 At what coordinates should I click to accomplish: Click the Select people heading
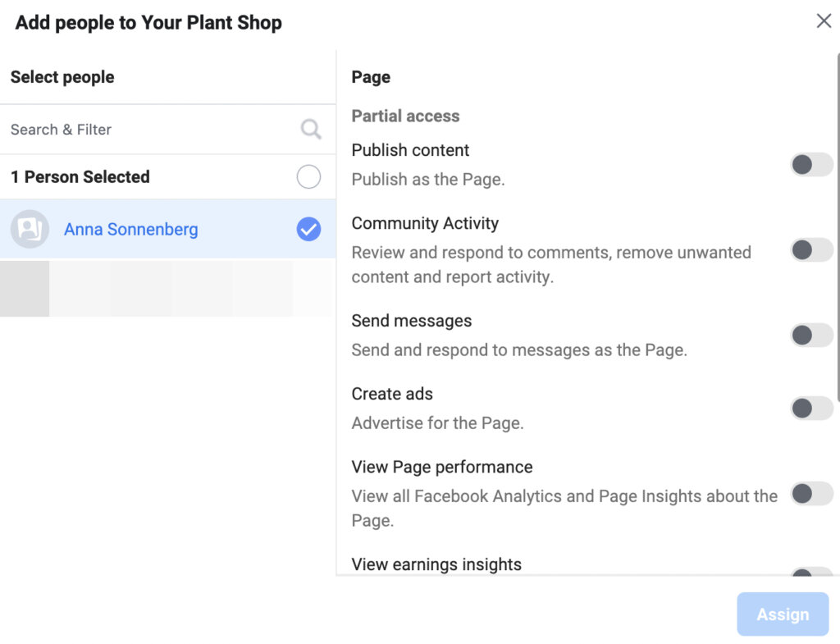point(62,77)
